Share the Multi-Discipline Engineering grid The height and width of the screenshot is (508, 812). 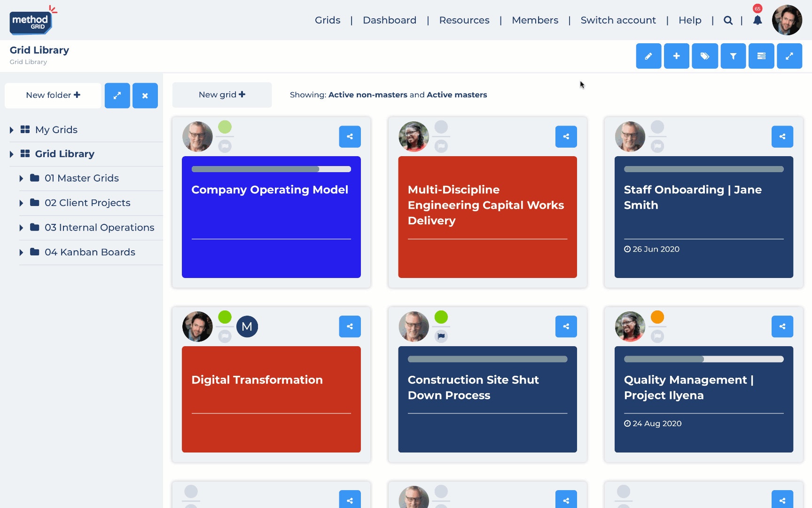click(x=566, y=136)
